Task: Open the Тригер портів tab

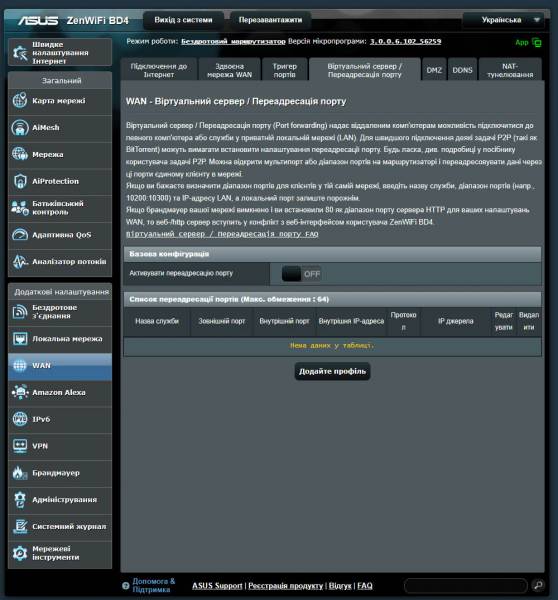Action: [284, 70]
